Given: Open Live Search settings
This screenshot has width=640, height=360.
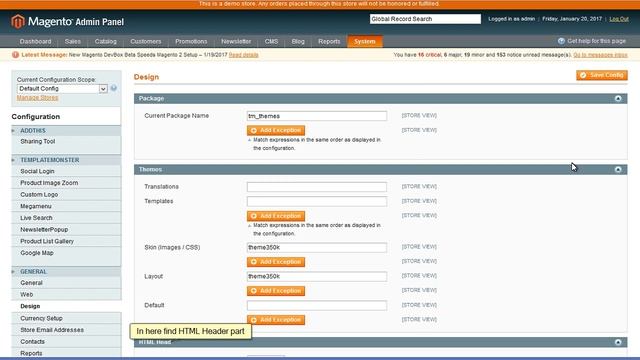Looking at the screenshot, I should 36,218.
